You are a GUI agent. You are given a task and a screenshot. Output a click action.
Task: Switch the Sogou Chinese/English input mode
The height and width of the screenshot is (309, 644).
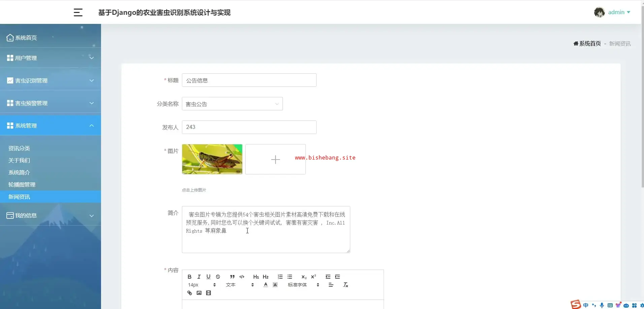(x=586, y=305)
